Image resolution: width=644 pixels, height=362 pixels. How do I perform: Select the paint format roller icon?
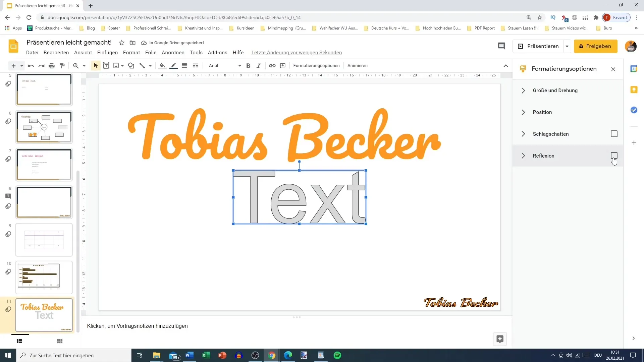62,66
